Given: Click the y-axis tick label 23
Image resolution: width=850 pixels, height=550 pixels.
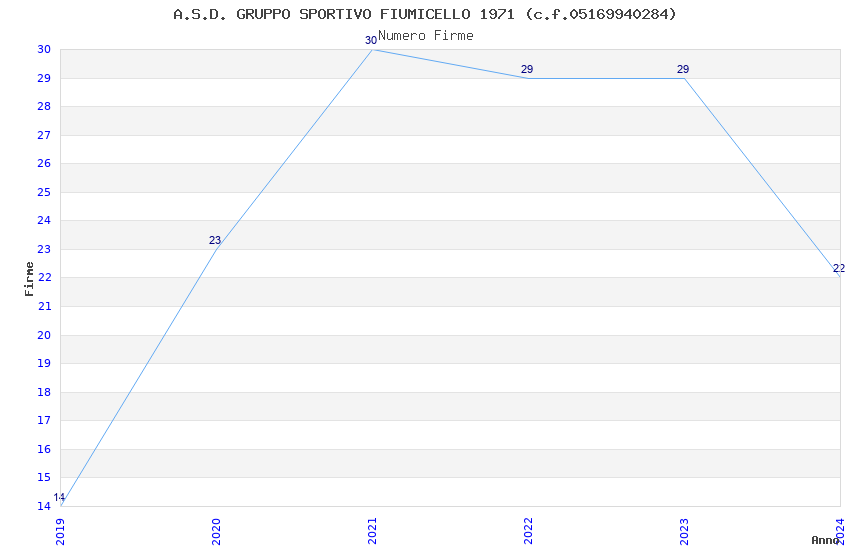Looking at the screenshot, I should coord(44,249).
